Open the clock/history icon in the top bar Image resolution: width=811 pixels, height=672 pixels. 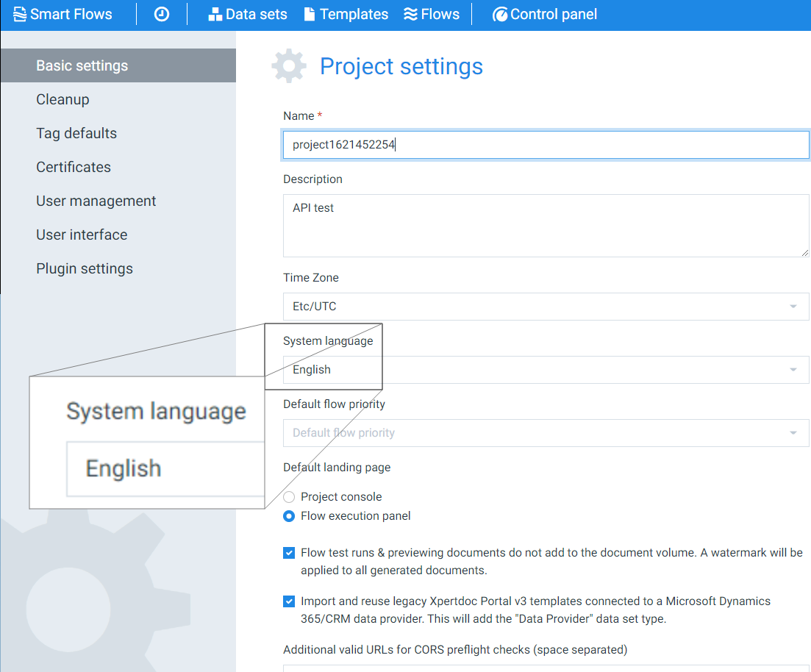click(x=161, y=13)
